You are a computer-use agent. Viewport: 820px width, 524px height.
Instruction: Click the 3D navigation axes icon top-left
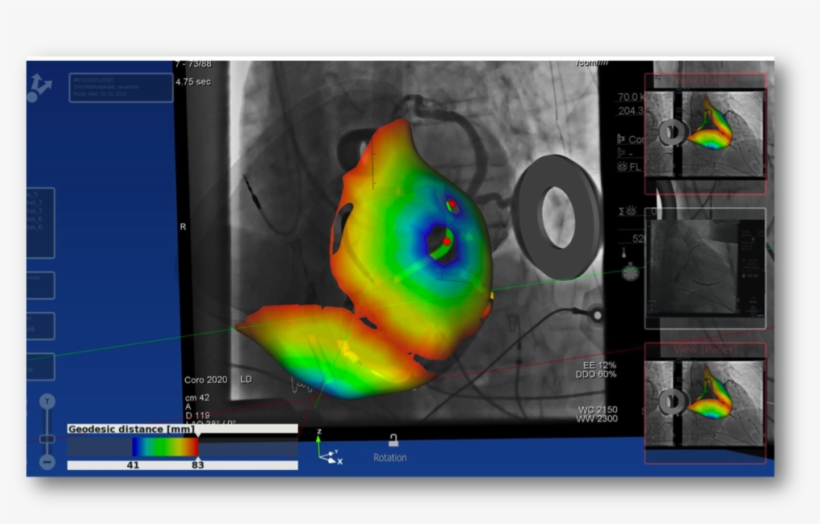click(x=40, y=85)
